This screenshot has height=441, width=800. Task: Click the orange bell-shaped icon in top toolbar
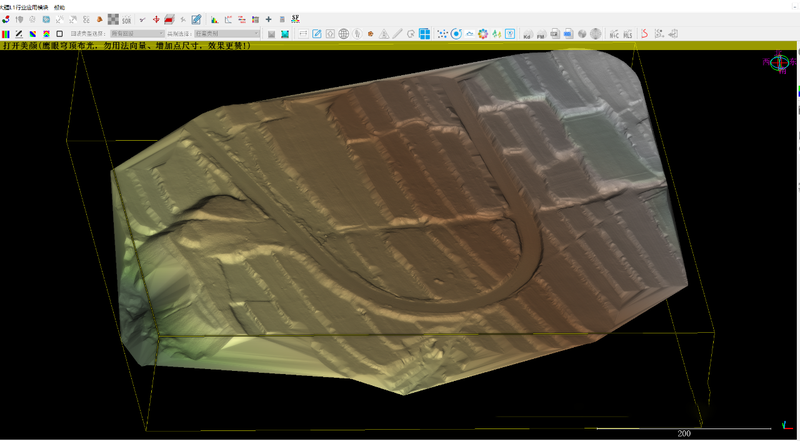(100, 19)
